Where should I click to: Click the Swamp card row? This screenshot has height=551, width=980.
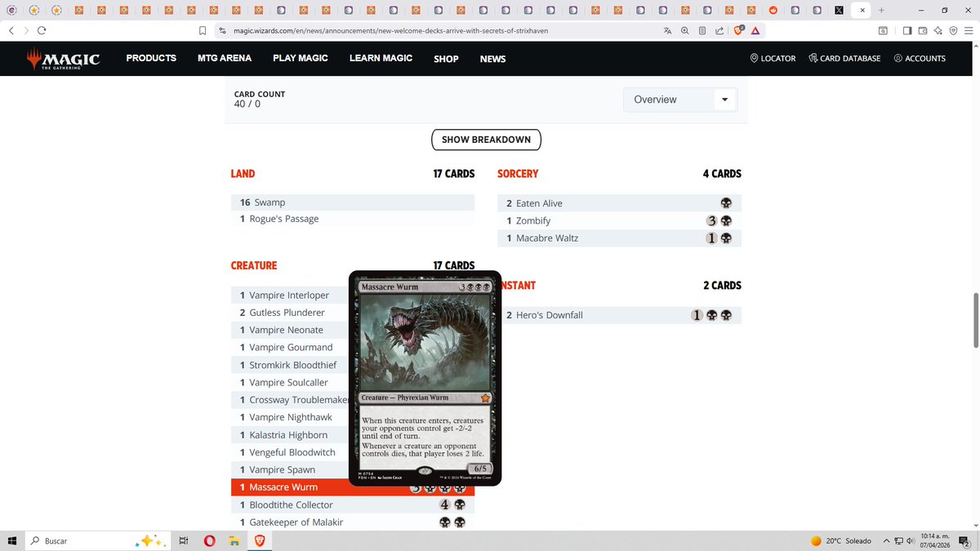[353, 202]
